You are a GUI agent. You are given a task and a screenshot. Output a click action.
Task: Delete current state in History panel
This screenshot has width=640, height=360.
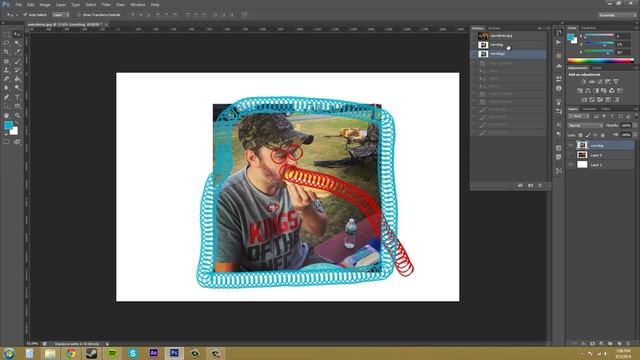[x=540, y=185]
